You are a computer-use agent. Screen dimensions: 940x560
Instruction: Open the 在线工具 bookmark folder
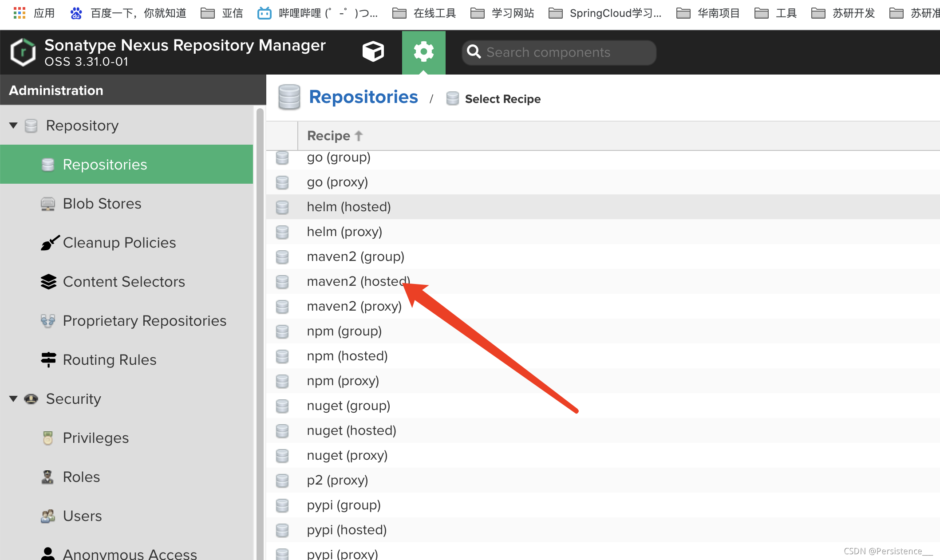pyautogui.click(x=424, y=13)
